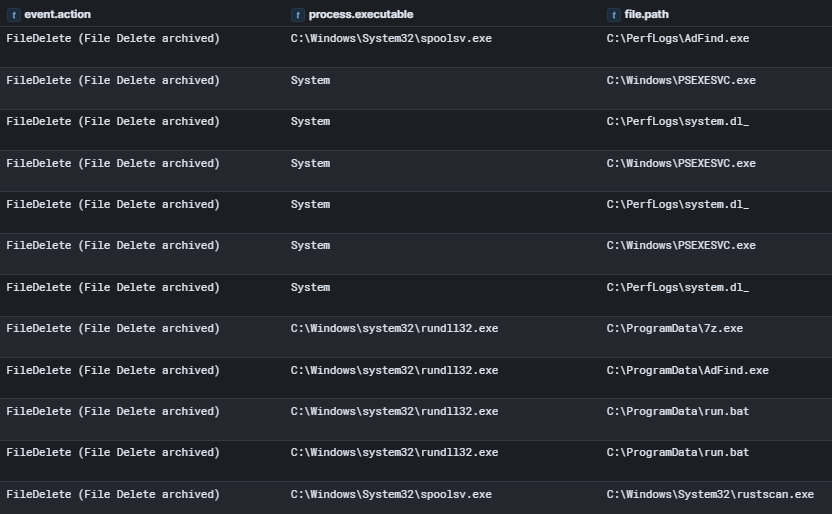Click the first C:\PerfLogs\system.dl_ path cell

pos(678,121)
